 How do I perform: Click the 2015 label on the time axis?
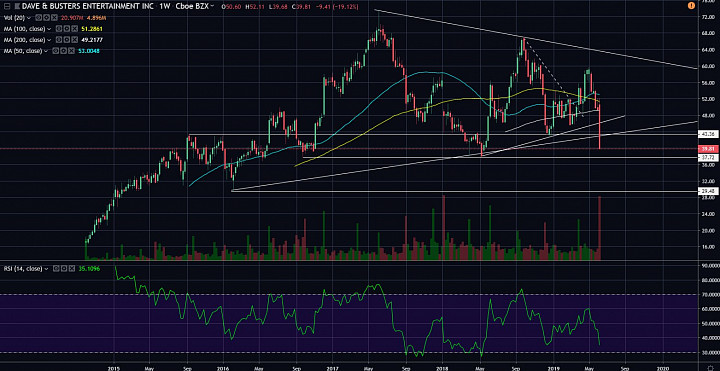coord(113,368)
